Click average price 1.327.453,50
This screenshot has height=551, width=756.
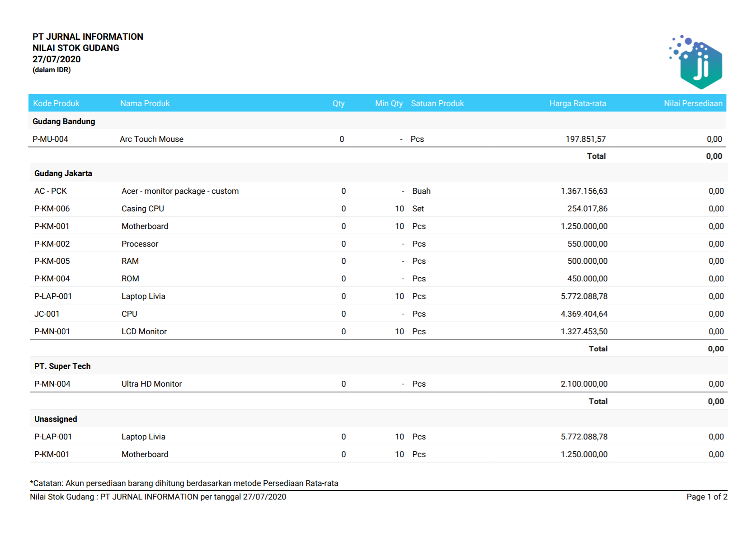[584, 332]
